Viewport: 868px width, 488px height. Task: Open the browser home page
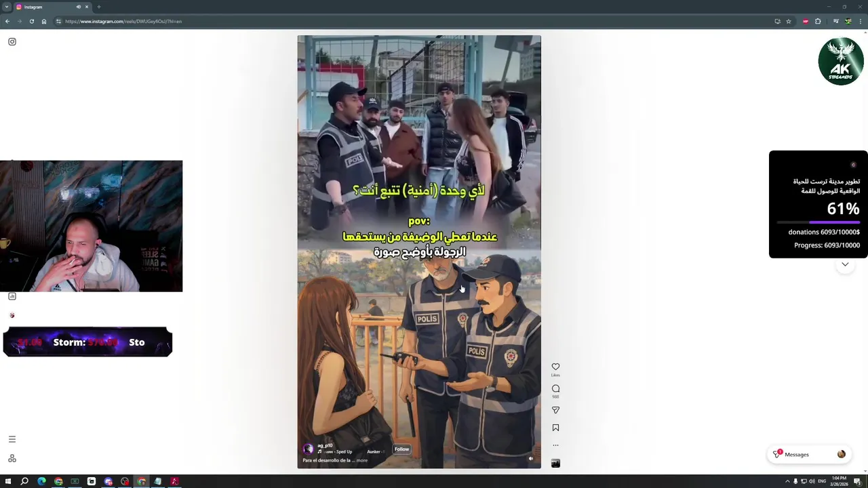(44, 21)
